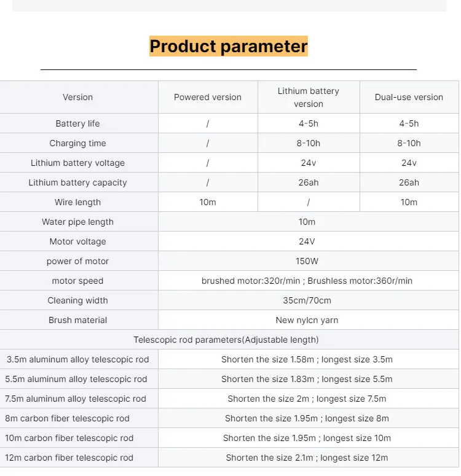Select the 8m carbon fiber rod label
The image size is (461, 476).
click(68, 418)
